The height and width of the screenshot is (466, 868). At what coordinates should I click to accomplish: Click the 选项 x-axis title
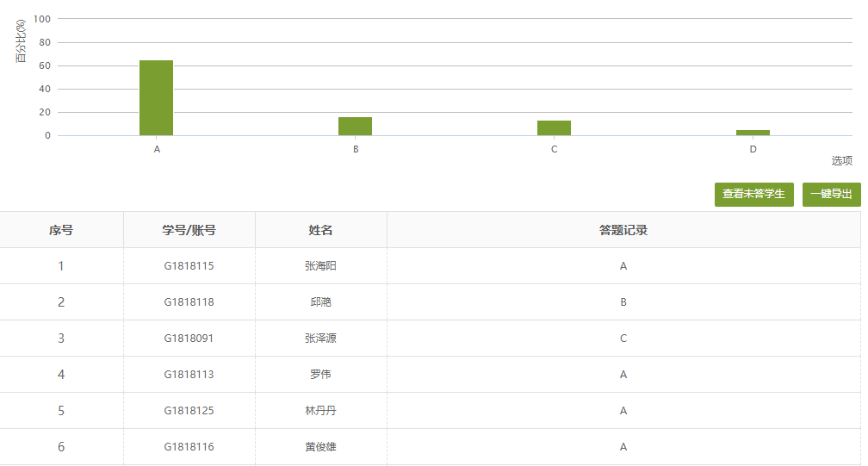tap(841, 161)
